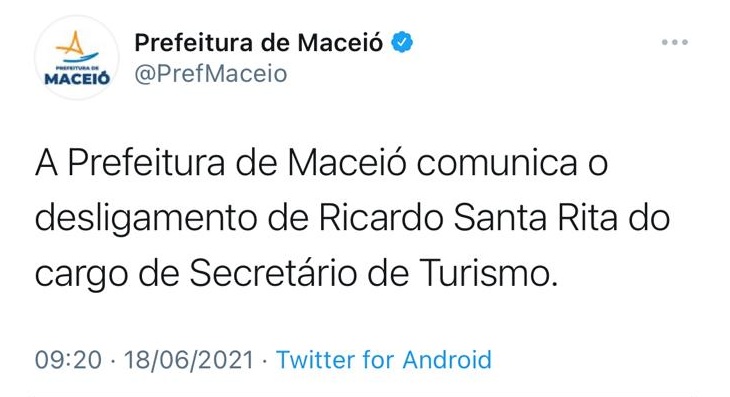Click the Twitter for Android source link
Screen dimensions: 730x397
click(x=384, y=360)
